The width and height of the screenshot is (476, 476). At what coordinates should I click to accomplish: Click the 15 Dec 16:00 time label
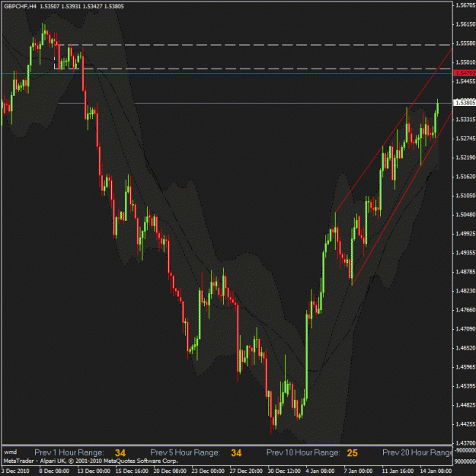point(132,471)
